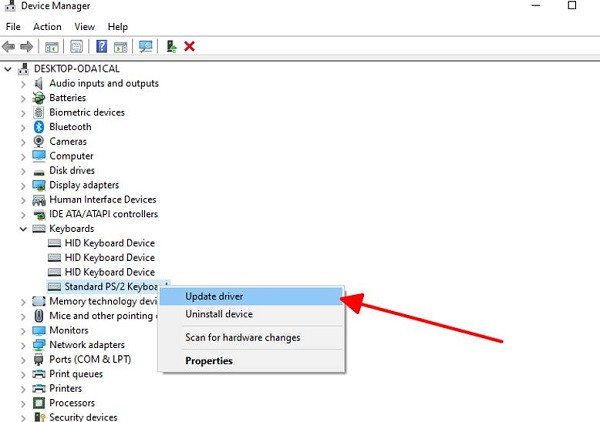Expand the Bluetooth category
The image size is (600, 422).
pyautogui.click(x=23, y=127)
